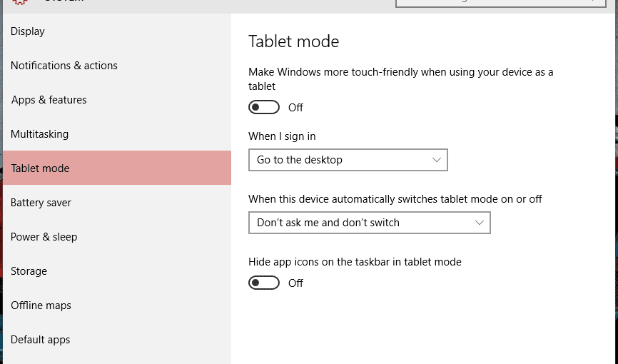Toggle Hide app icons on taskbar switch

pyautogui.click(x=263, y=283)
